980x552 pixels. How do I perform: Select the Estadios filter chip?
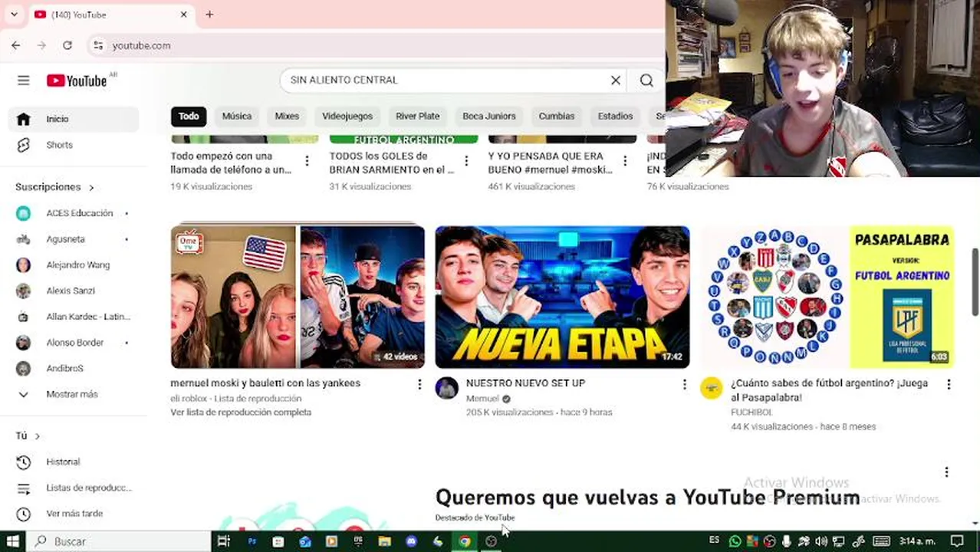(615, 116)
